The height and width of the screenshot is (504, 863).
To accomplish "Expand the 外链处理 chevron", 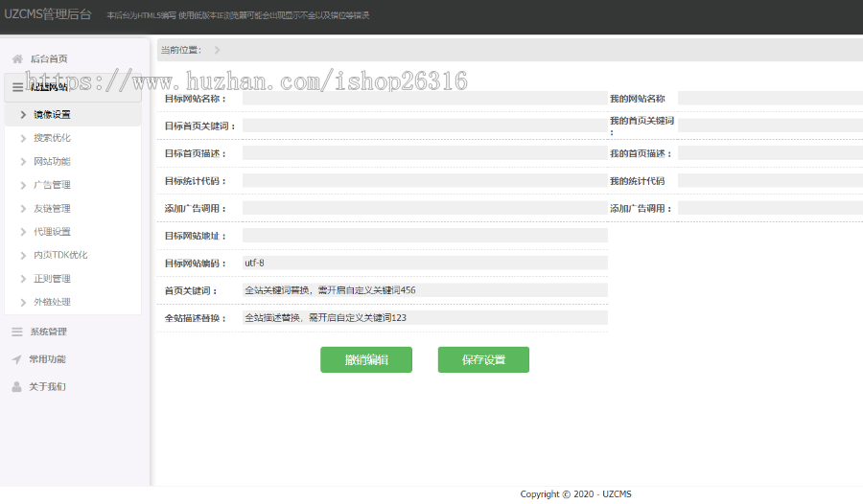I will [23, 302].
